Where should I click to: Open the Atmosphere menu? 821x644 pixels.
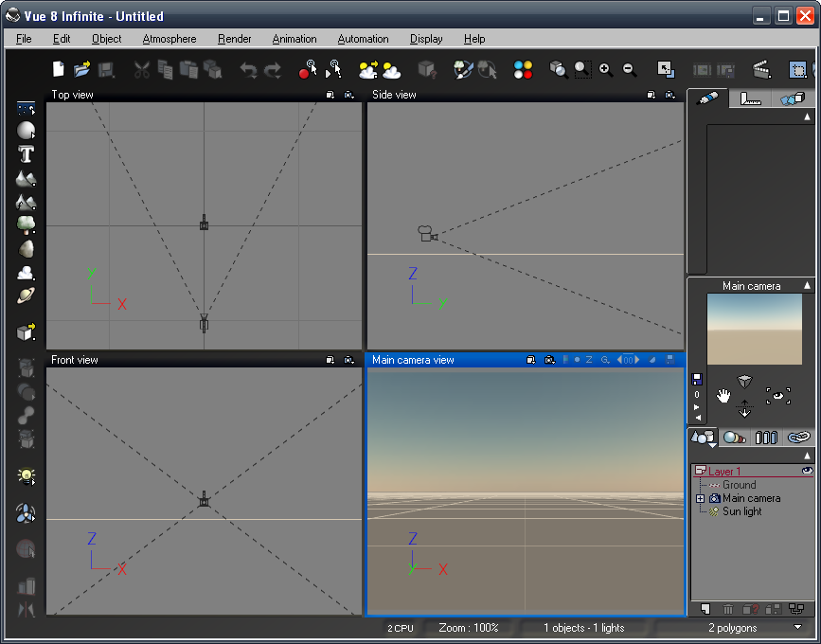pos(170,39)
